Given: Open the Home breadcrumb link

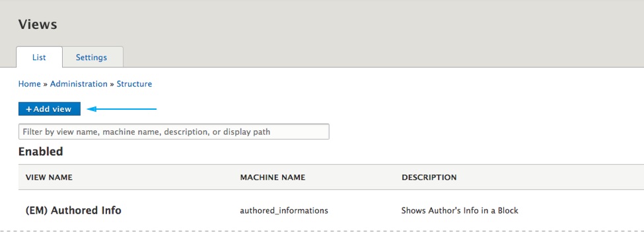Looking at the screenshot, I should 30,84.
